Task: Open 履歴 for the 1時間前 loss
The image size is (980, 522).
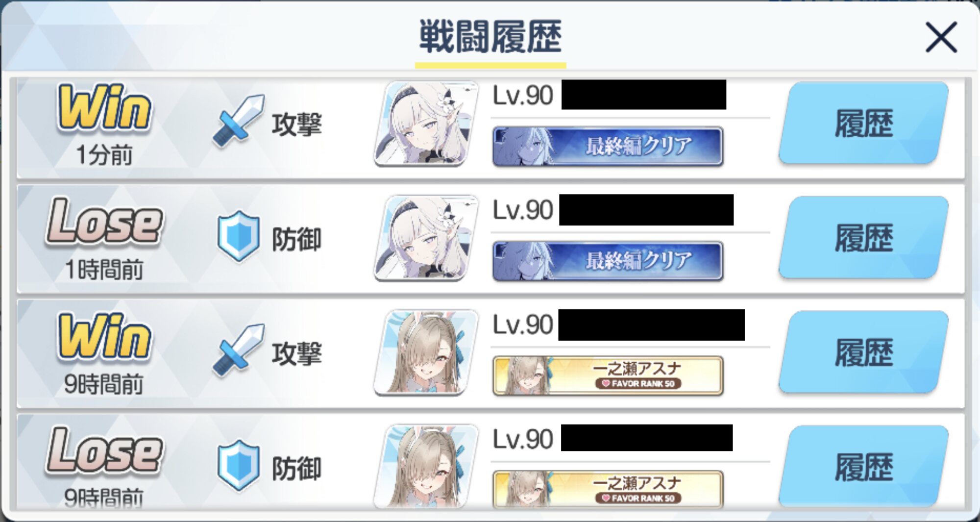Action: pyautogui.click(x=863, y=238)
